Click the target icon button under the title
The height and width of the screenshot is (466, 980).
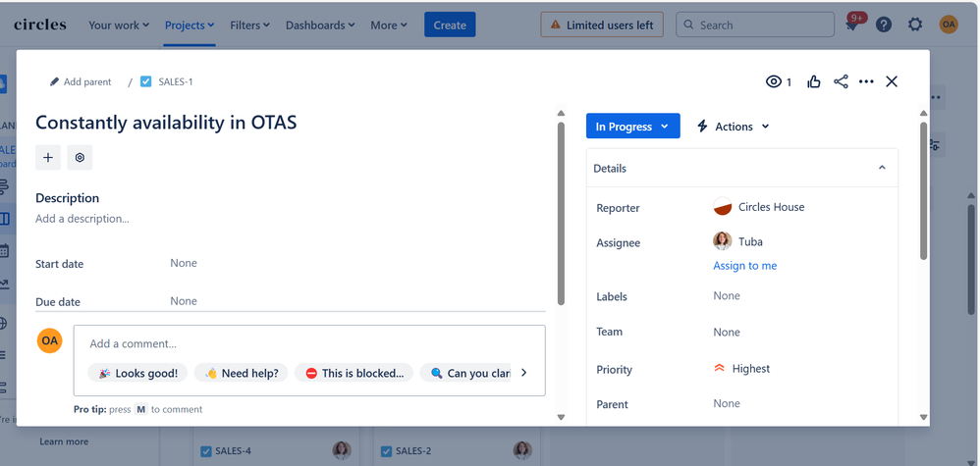click(x=80, y=157)
